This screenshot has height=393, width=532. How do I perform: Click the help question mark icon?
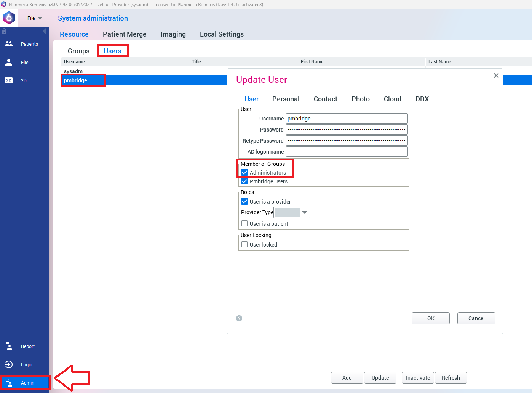[x=239, y=318]
